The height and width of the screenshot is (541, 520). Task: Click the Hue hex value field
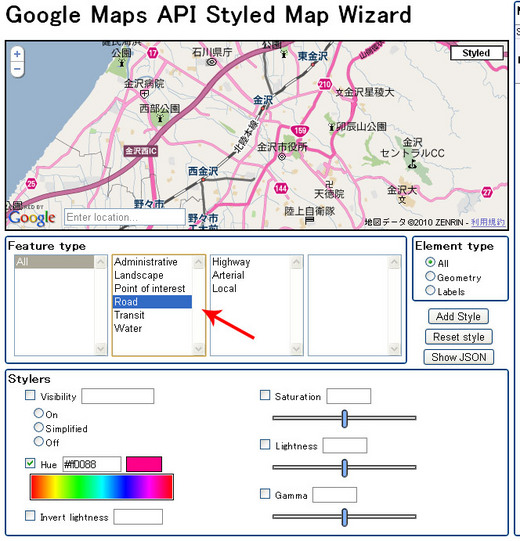coord(92,464)
